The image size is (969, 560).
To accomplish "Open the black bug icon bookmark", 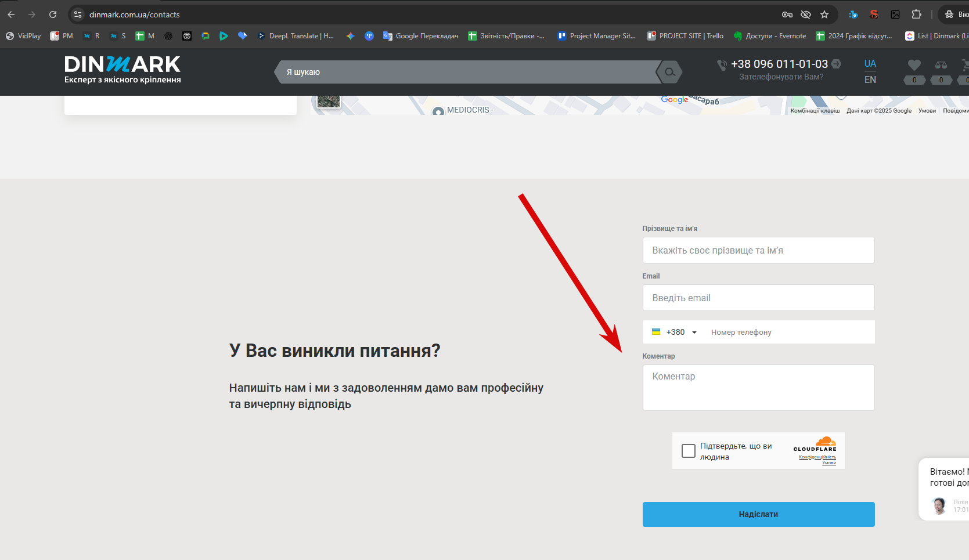I will click(187, 36).
